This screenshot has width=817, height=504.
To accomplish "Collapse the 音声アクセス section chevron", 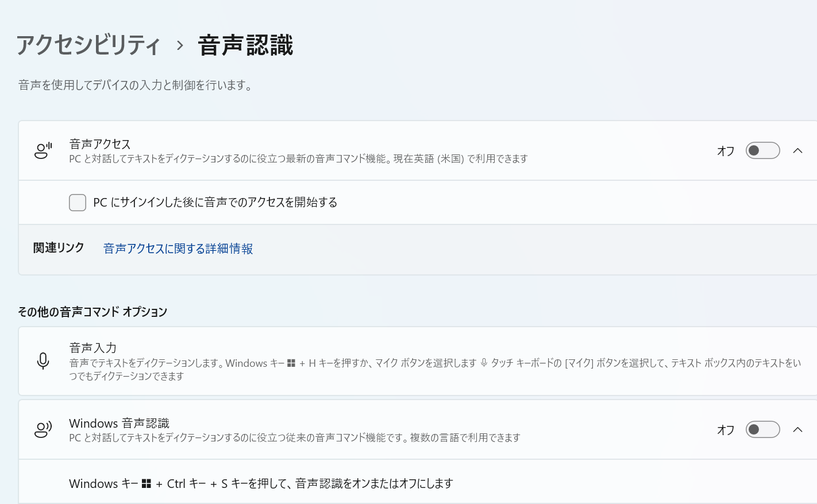I will pos(797,150).
